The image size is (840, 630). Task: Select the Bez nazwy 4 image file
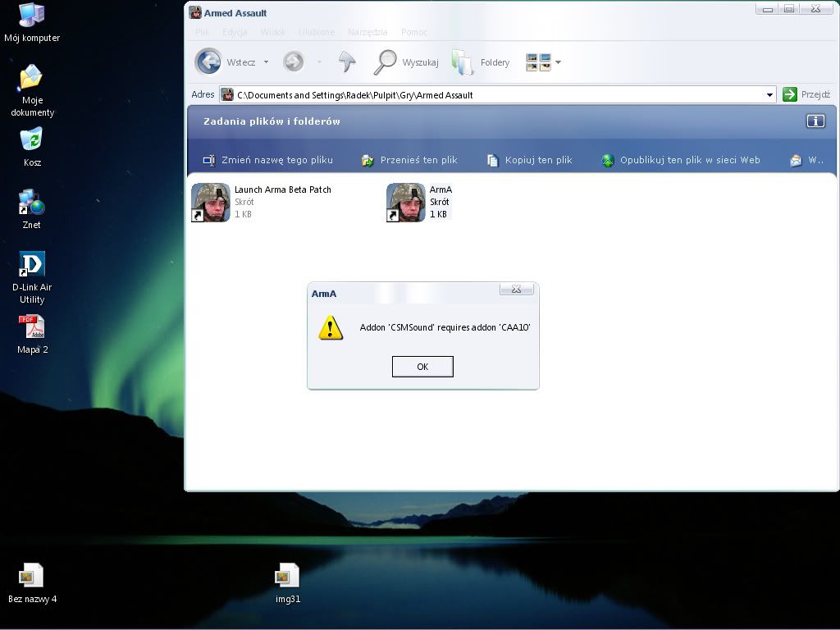(32, 583)
